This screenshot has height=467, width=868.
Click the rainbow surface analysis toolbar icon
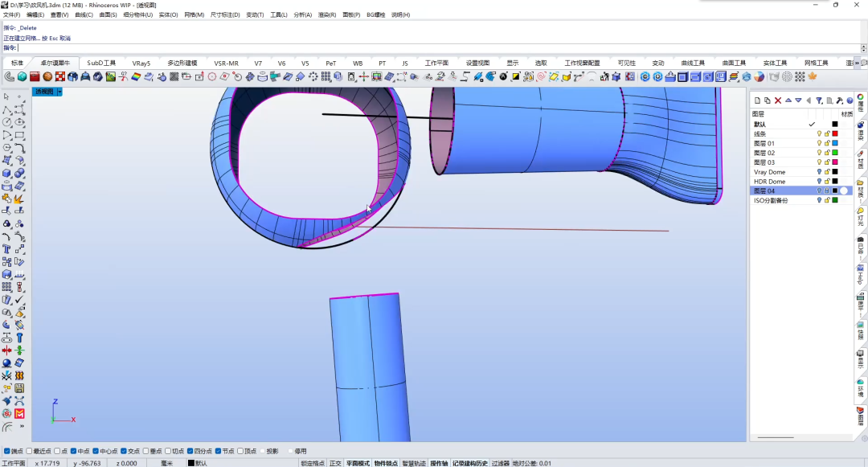[x=136, y=77]
